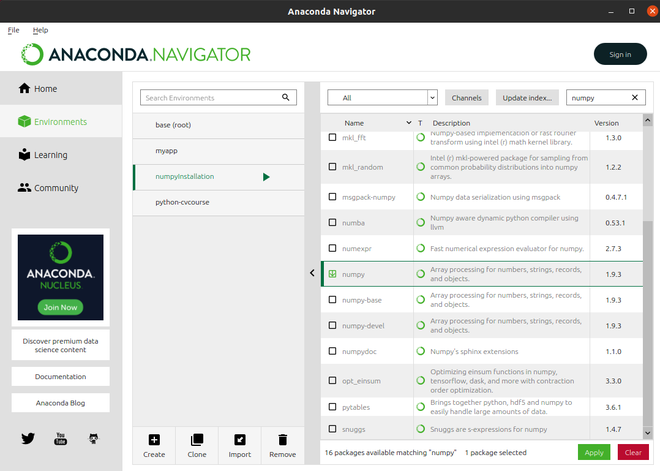Screen dimensions: 660x471
Task: Click the Home house icon in sidebar
Action: coord(24,88)
